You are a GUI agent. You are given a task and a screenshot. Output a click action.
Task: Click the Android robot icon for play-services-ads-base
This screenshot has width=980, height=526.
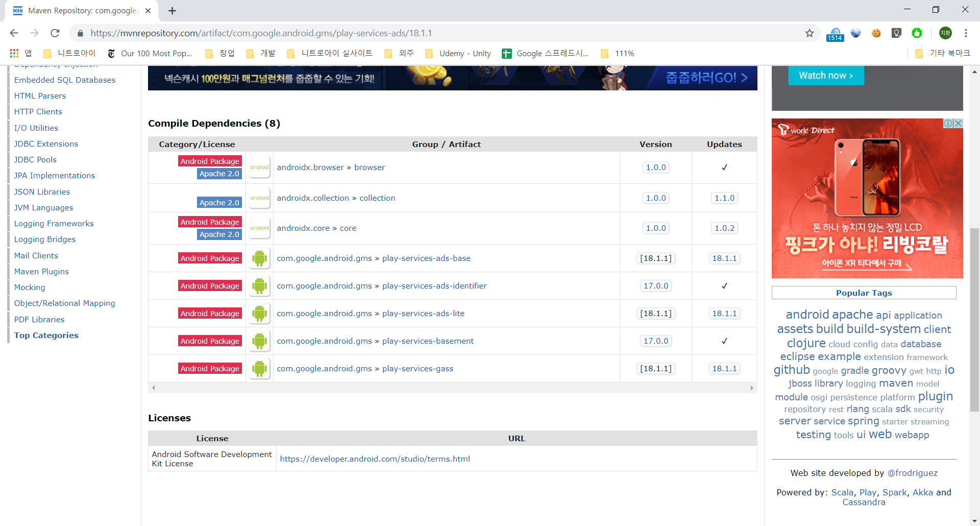259,258
